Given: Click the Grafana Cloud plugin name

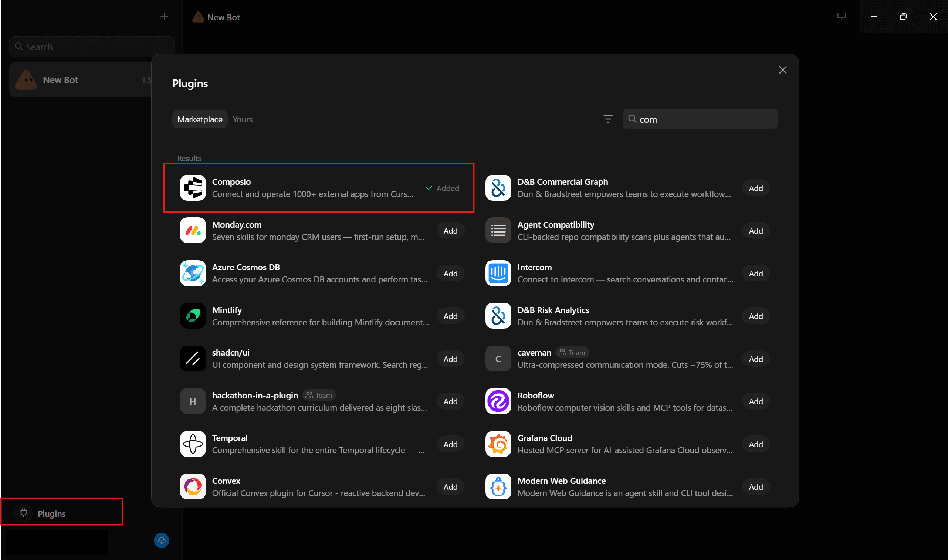Looking at the screenshot, I should pos(545,438).
